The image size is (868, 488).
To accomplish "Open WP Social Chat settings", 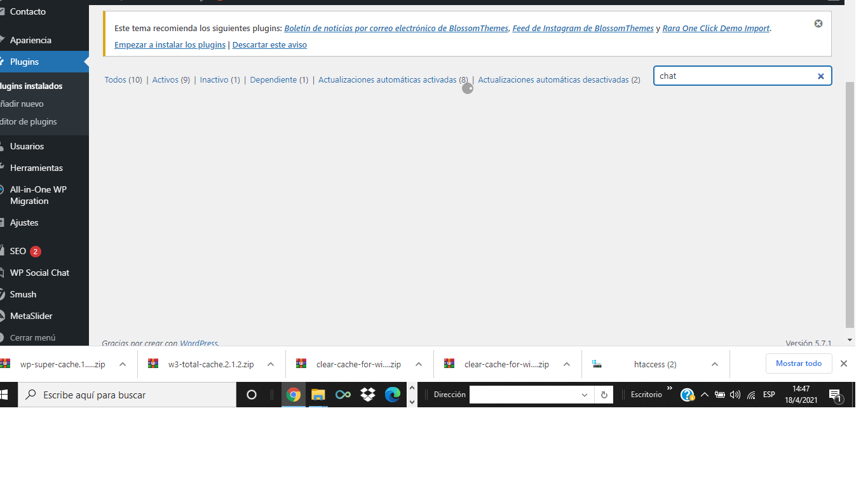I will pos(39,273).
